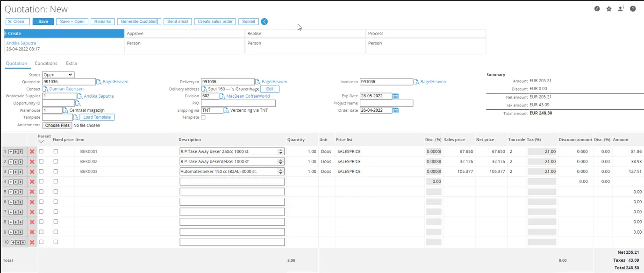This screenshot has height=273, width=644.
Task: Open the Status dropdown
Action: pyautogui.click(x=58, y=75)
